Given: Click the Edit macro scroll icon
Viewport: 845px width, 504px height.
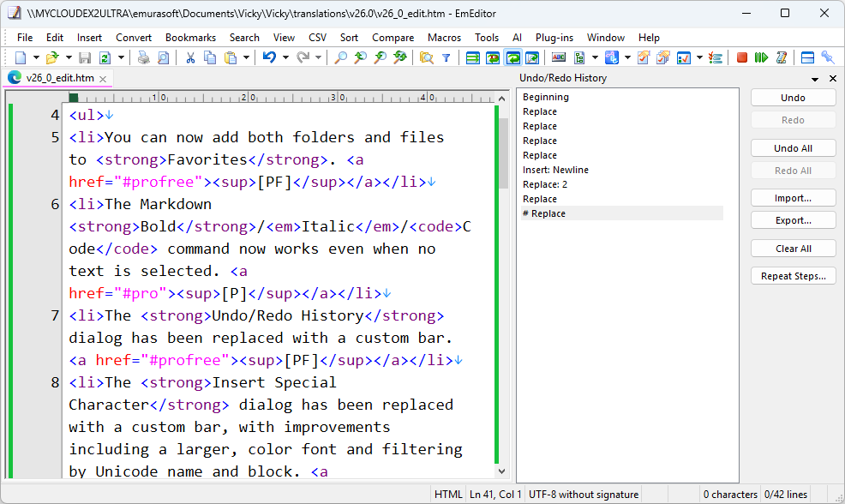Looking at the screenshot, I should pos(782,57).
